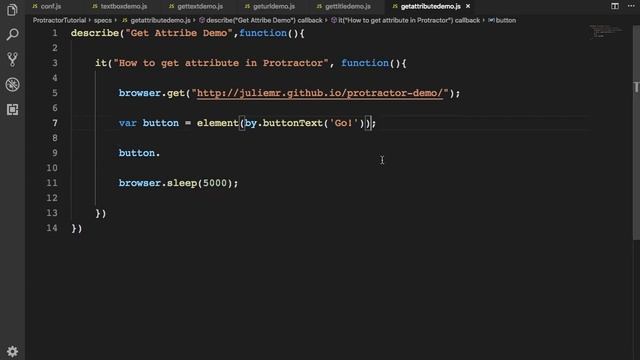Click the 'Go!' string literal

344,123
